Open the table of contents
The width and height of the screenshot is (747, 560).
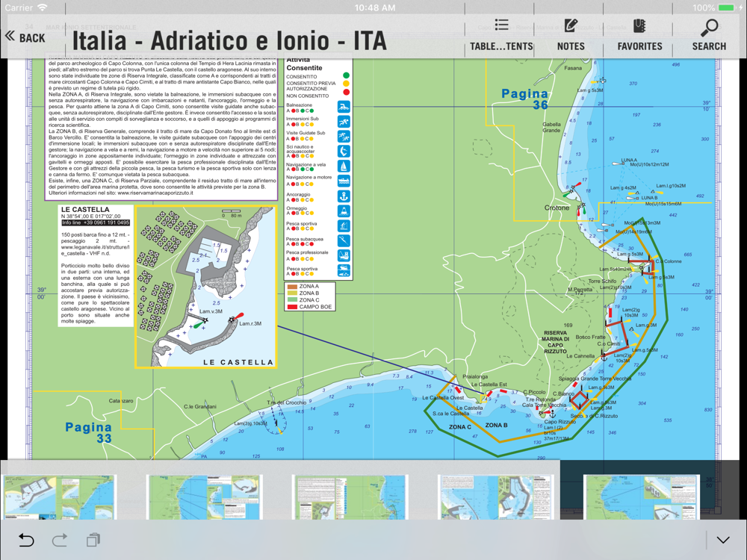[x=501, y=35]
